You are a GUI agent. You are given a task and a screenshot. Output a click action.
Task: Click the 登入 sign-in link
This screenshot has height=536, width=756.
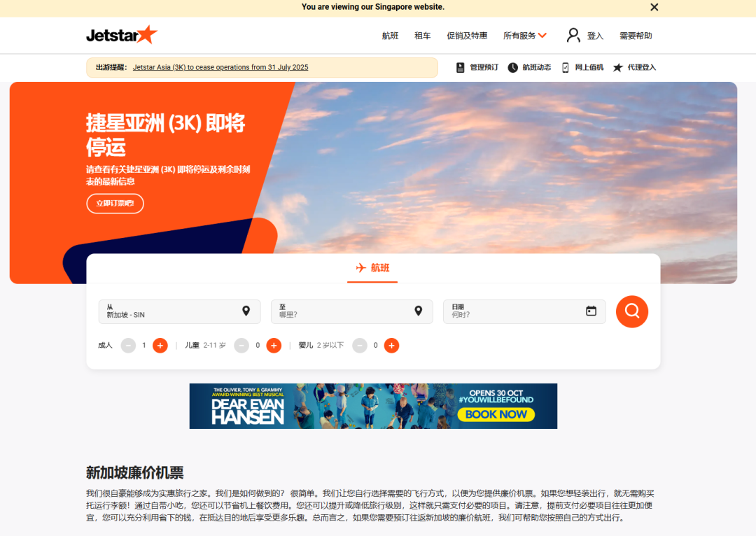[595, 36]
